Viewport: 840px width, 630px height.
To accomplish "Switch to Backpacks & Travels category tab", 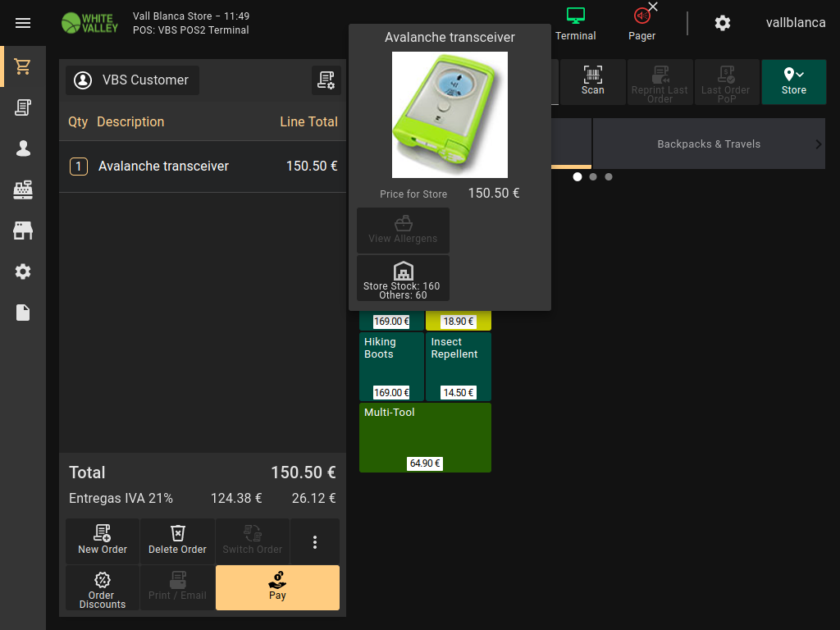I will [x=708, y=144].
